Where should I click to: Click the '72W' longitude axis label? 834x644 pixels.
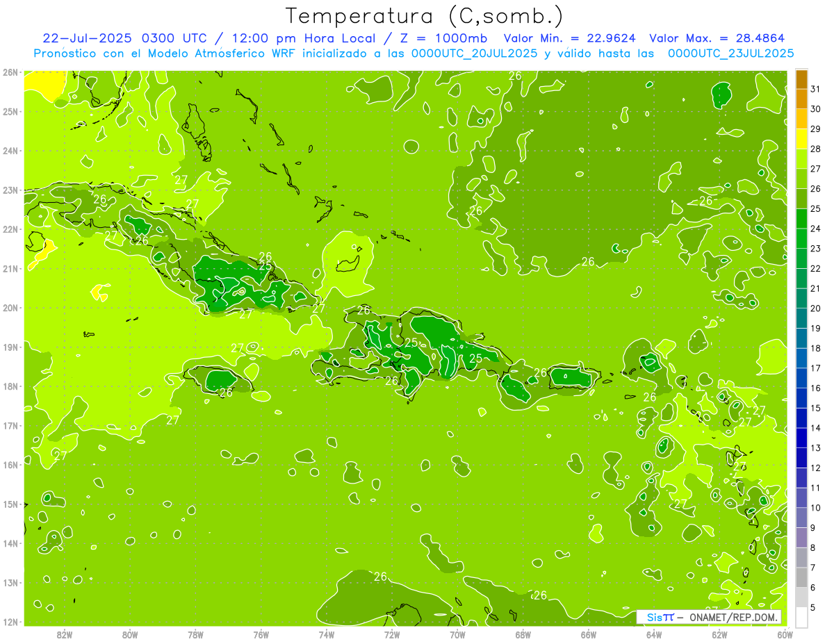tap(392, 634)
